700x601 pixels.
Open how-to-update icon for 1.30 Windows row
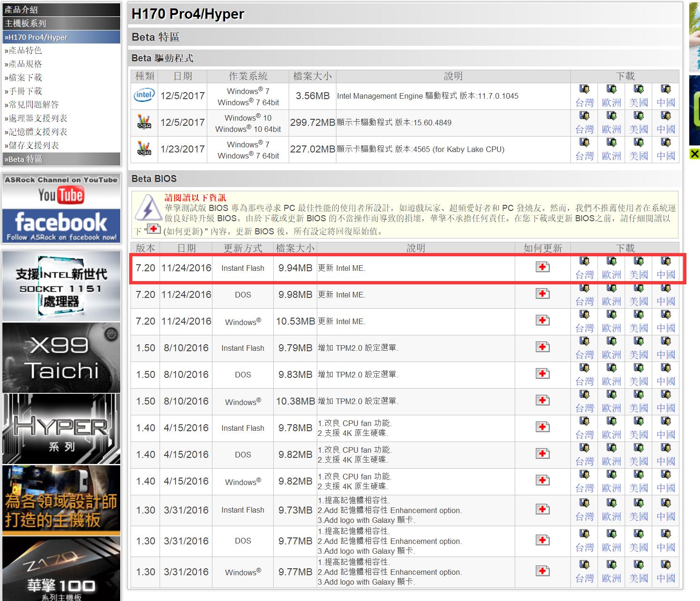(x=543, y=571)
